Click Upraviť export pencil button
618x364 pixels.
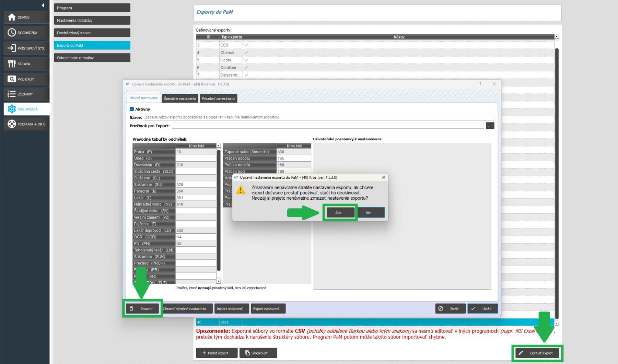click(x=537, y=353)
